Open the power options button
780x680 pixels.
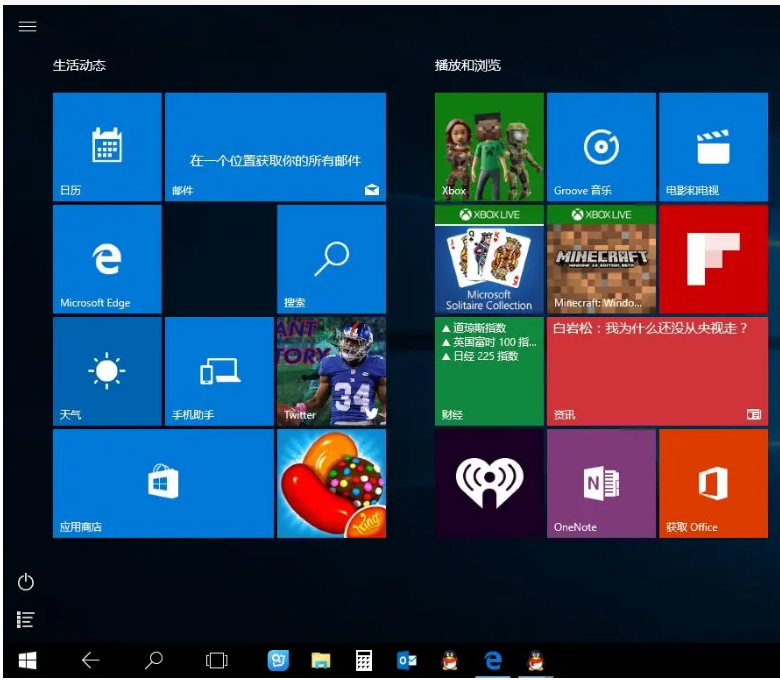[x=27, y=582]
